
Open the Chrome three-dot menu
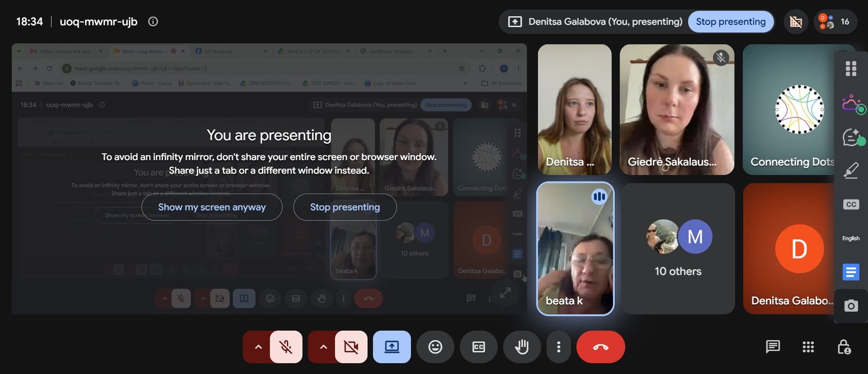[518, 68]
